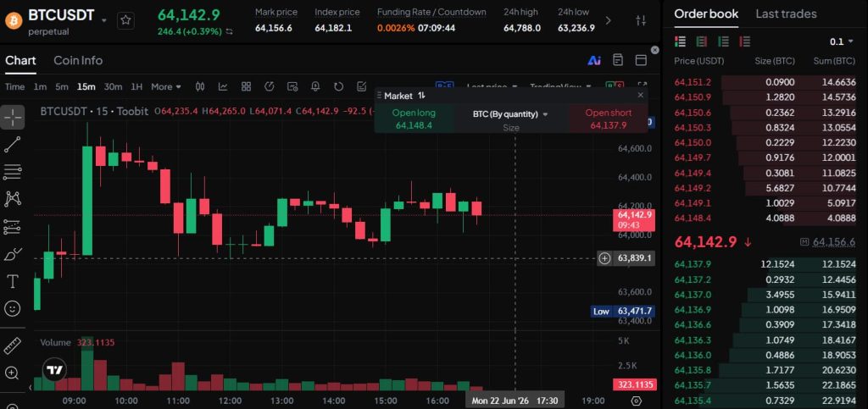Add BTCUSDT to favorites with the star icon
Screen dimensions: 868x409
click(x=125, y=20)
